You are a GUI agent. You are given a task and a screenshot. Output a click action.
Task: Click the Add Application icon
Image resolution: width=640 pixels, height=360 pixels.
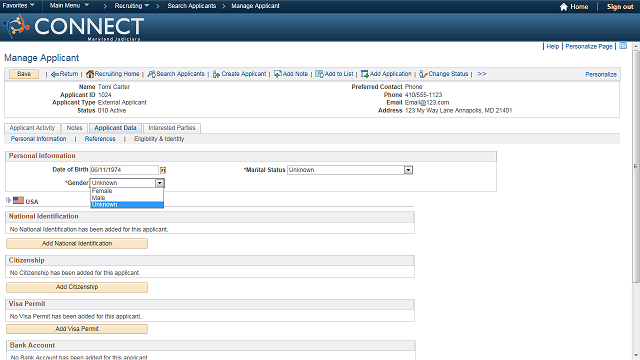(364, 74)
